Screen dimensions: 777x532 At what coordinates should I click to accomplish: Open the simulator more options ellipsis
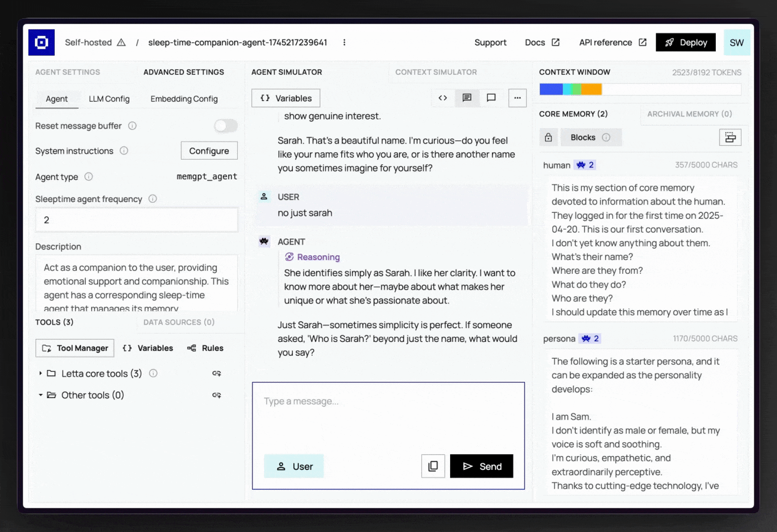pos(517,98)
